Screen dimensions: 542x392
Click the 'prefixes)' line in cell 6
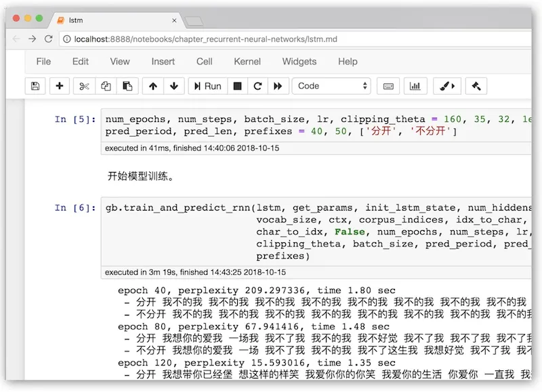[283, 257]
